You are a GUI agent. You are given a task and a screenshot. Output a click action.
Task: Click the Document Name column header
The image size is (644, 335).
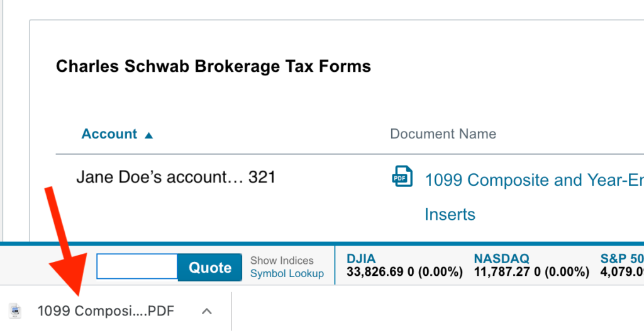point(443,134)
